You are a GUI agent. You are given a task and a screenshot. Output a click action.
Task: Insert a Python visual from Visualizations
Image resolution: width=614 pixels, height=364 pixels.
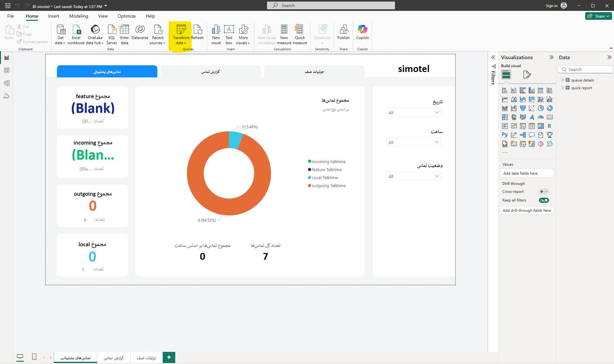[505, 135]
